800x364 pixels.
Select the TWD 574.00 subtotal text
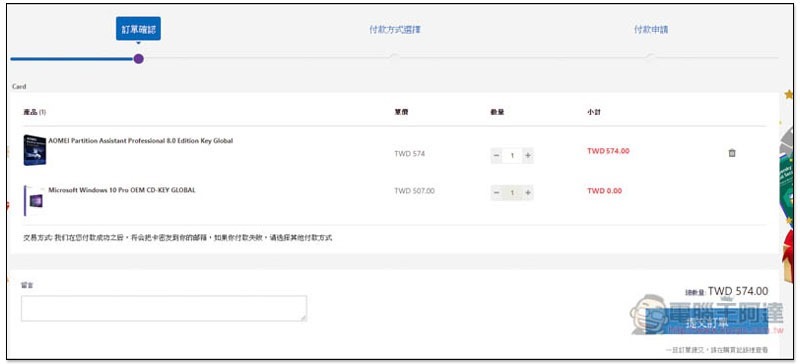608,151
